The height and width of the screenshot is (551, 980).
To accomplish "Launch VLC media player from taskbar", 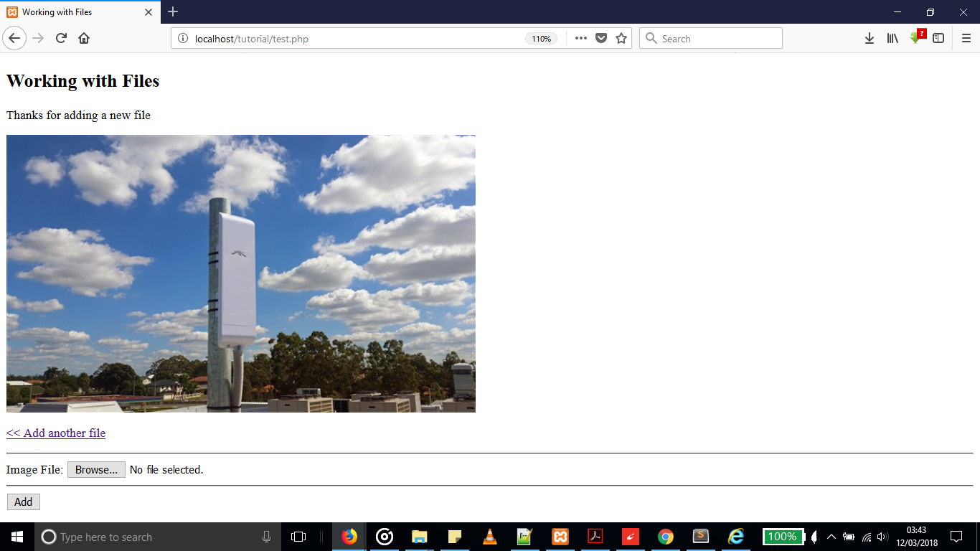I will tap(490, 537).
